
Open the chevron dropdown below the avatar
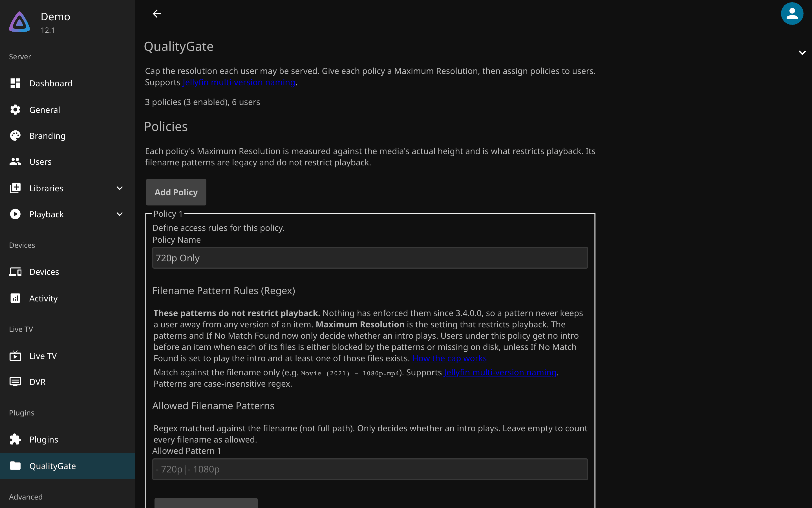pos(802,53)
